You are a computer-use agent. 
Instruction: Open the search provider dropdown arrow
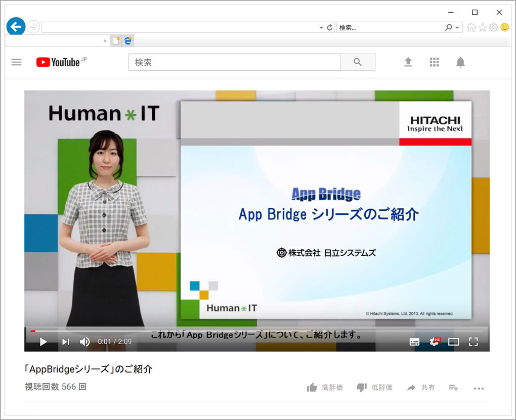[457, 28]
